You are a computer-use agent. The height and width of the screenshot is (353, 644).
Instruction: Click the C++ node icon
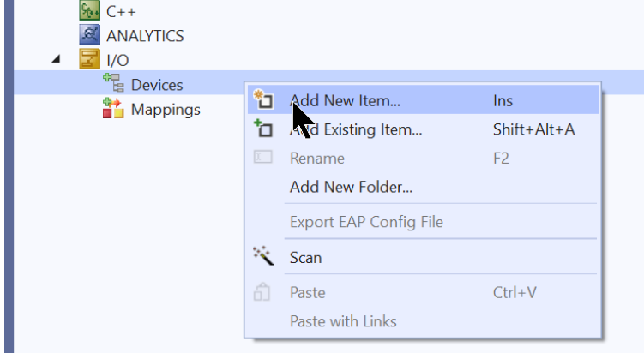point(89,10)
